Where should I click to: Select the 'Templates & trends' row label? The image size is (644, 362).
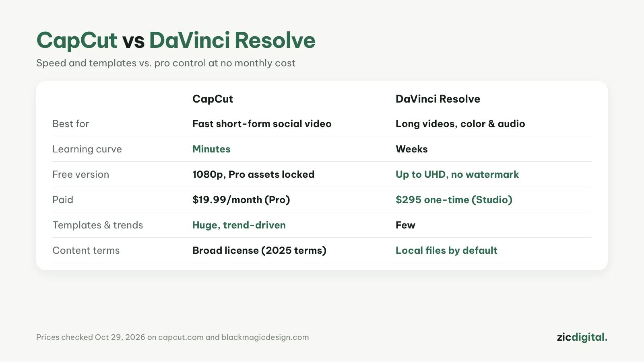(98, 225)
